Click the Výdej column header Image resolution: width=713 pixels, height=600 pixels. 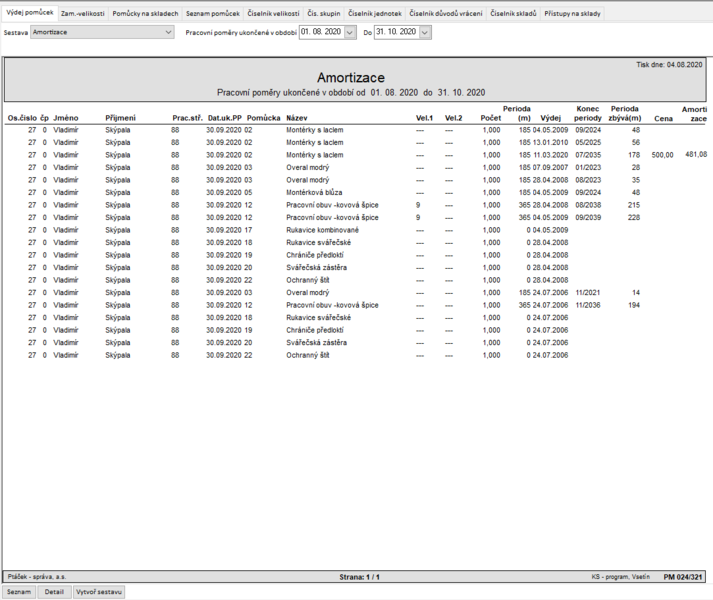[551, 118]
